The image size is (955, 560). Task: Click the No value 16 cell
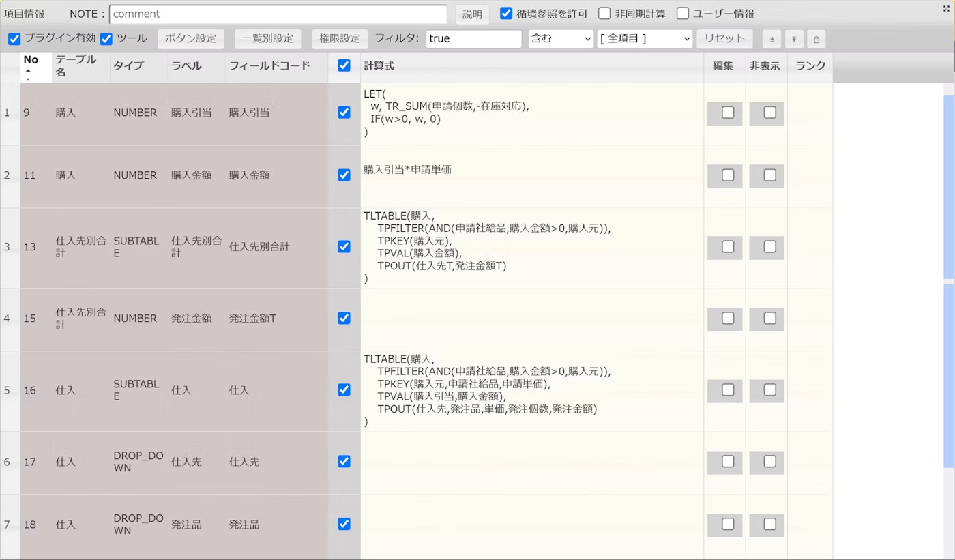coord(36,391)
